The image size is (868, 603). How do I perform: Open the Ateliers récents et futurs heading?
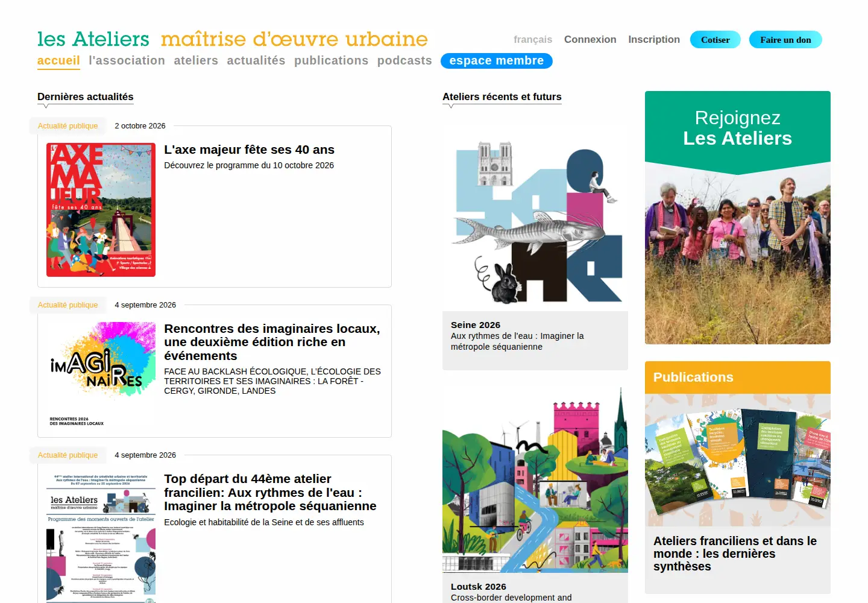point(502,96)
